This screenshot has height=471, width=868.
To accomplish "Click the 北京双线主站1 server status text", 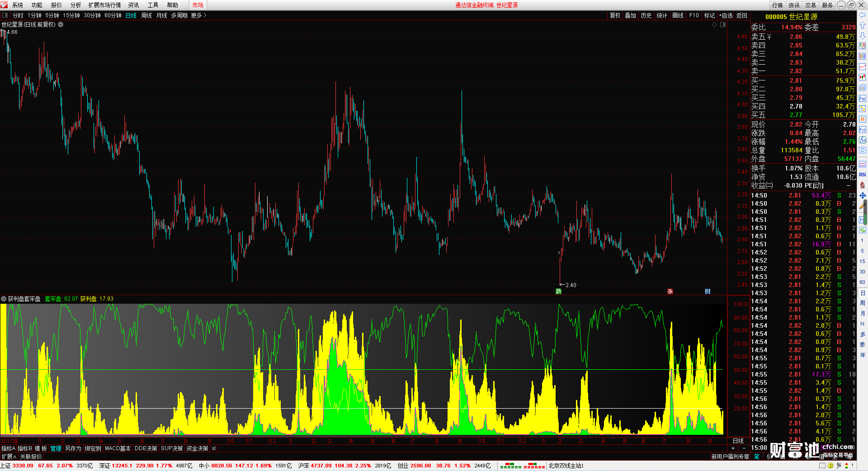I will [566, 466].
